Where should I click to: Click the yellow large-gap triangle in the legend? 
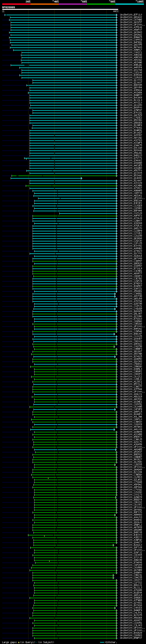tap(19, 642)
